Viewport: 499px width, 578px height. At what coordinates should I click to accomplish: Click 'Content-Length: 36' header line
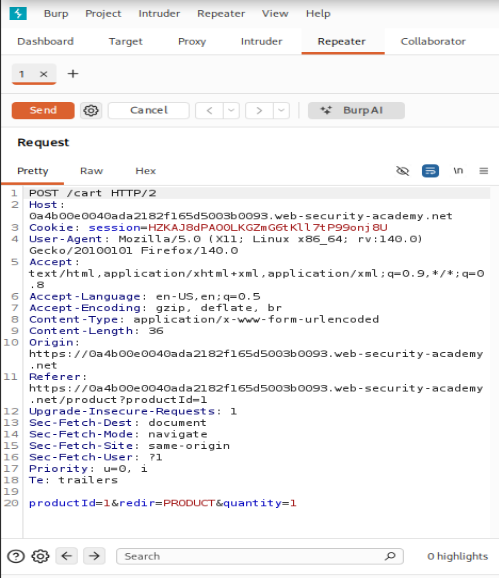[x=96, y=331]
